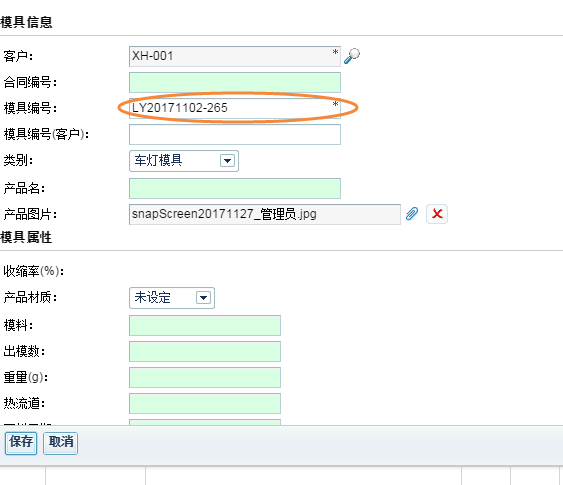
Task: Click the 出模数 input field
Action: (205, 351)
